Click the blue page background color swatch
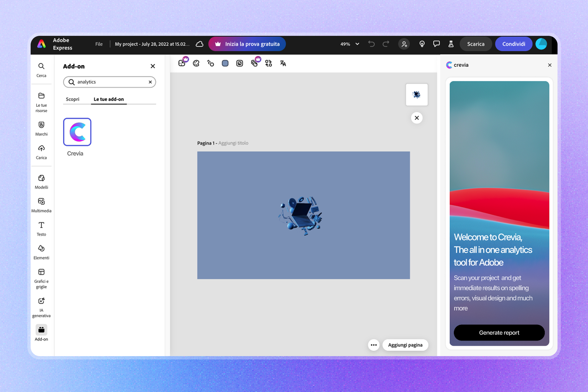 225,63
